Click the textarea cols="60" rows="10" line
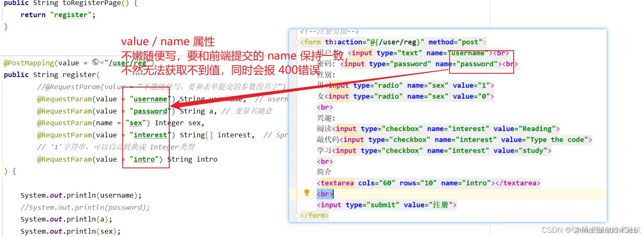644x237 pixels. (x=429, y=183)
